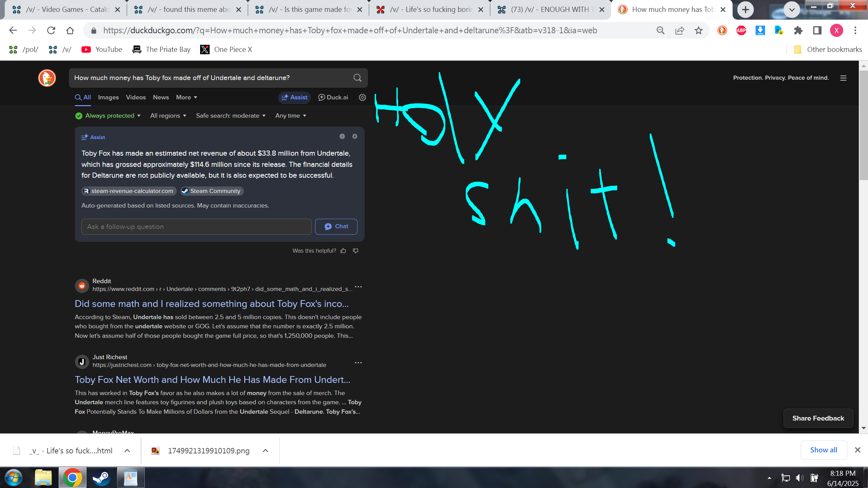Open Chrome three-dot menu
The width and height of the screenshot is (868, 488).
(855, 31)
